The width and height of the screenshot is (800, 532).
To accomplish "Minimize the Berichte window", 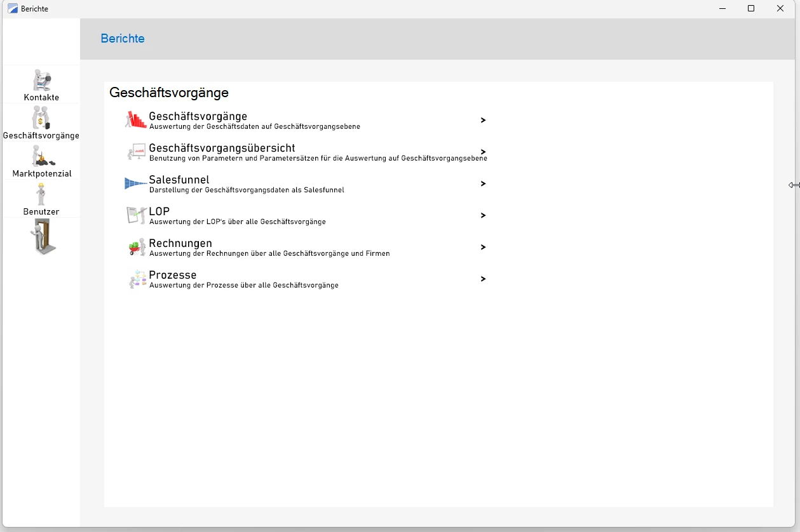I will [x=722, y=9].
